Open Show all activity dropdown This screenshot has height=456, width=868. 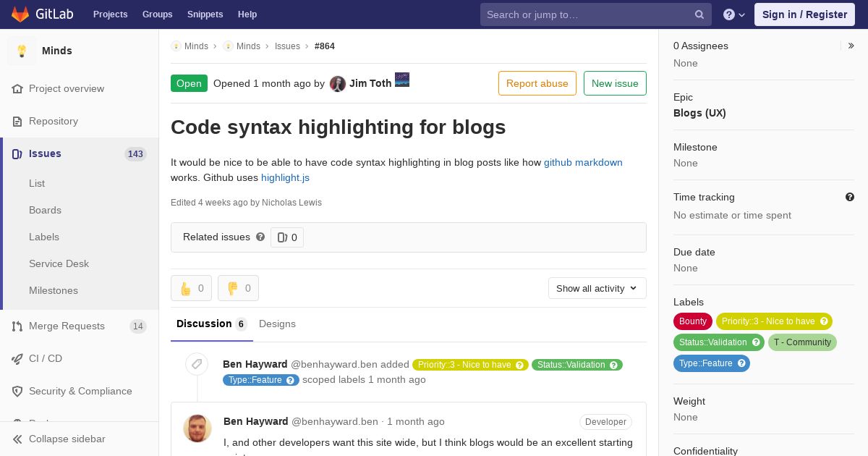[597, 288]
